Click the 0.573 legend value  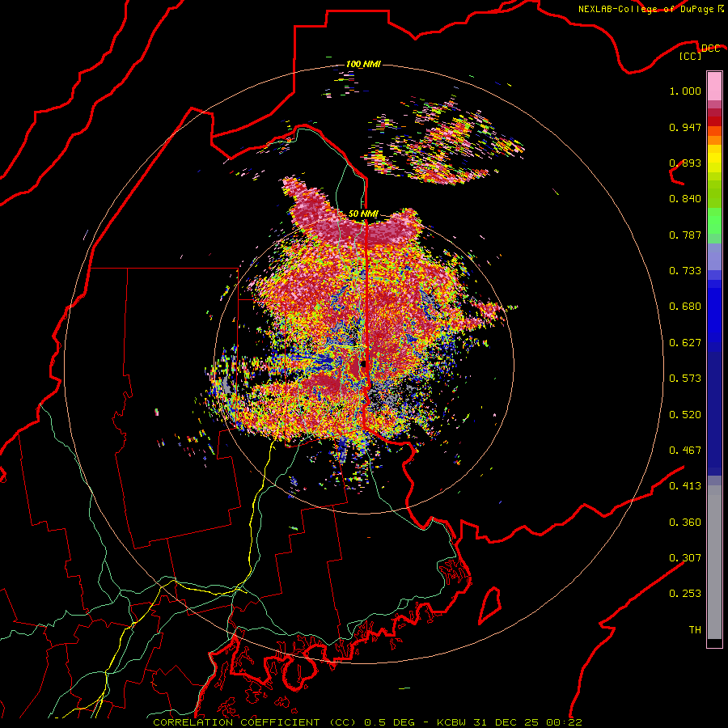click(x=685, y=379)
